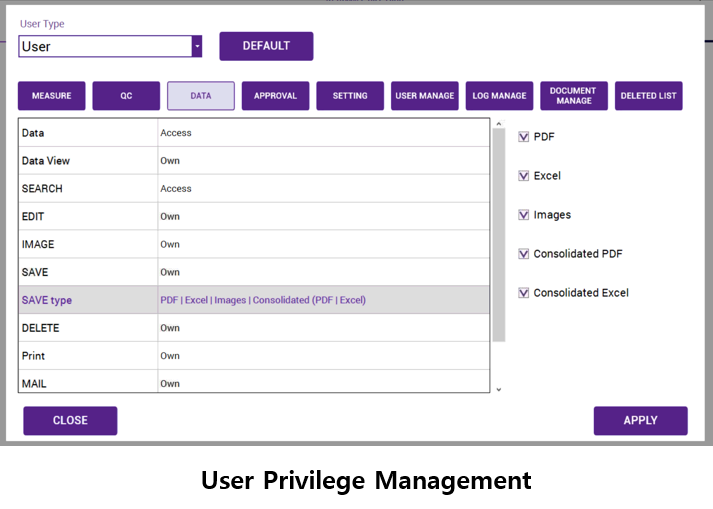Screen dimensions: 713x509
Task: Switch to the MEASURE tab
Action: [52, 96]
